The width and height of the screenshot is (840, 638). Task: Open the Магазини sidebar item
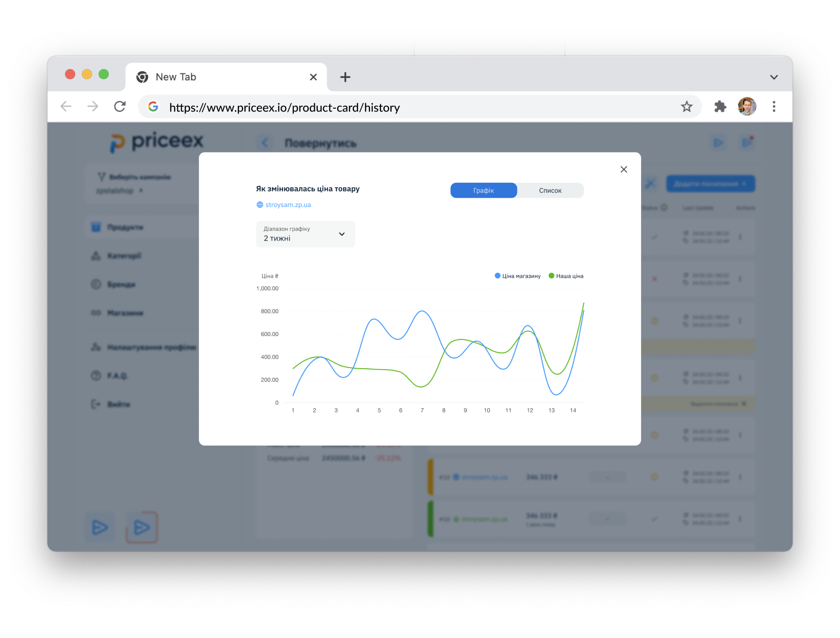(x=117, y=313)
